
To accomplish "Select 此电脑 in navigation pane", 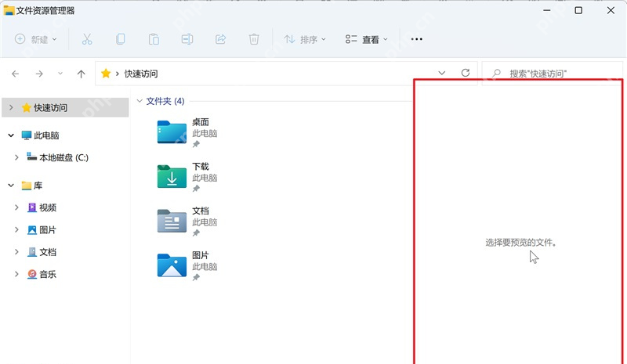I will click(41, 135).
